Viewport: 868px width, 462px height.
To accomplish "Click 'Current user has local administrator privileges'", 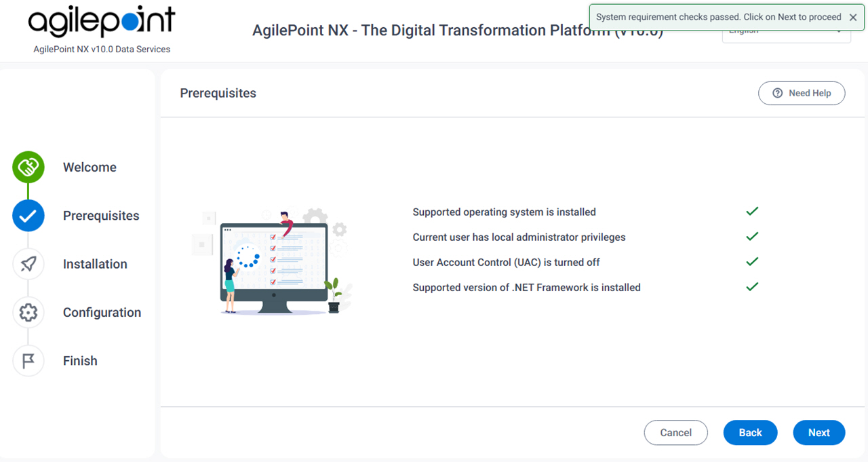I will [519, 237].
